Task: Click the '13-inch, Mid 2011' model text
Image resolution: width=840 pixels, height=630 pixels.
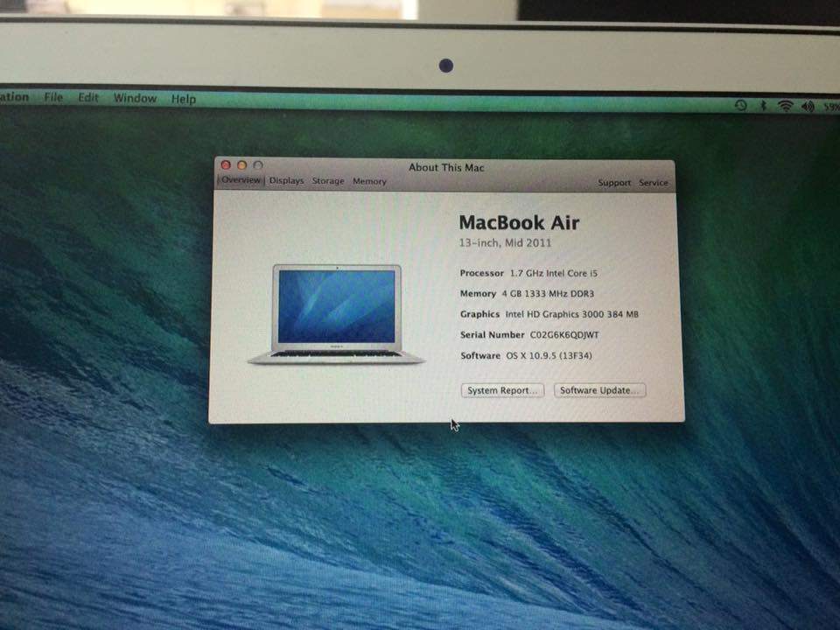Action: pos(505,242)
